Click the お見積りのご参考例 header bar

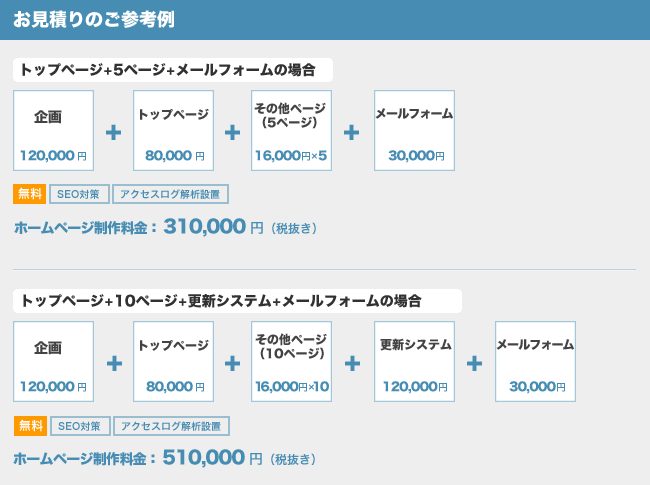pos(325,20)
